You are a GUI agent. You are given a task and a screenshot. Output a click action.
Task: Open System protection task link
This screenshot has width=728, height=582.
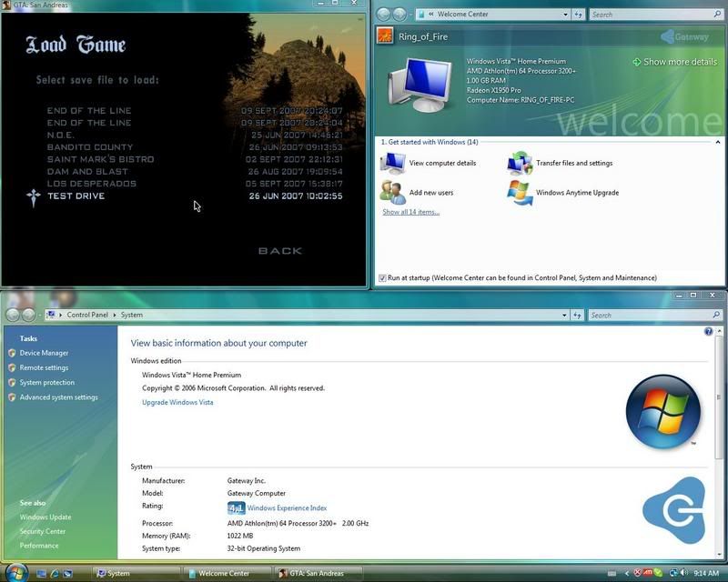click(47, 383)
